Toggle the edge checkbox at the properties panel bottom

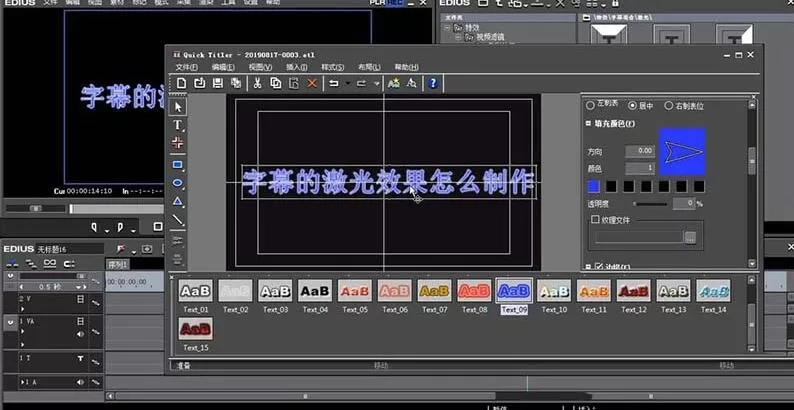point(599,266)
